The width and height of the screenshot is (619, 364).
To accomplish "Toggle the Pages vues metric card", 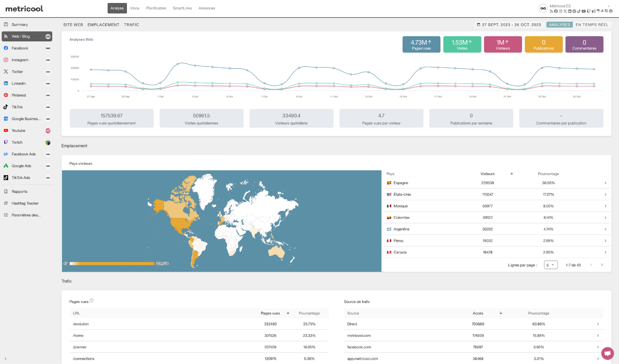I will 421,44.
